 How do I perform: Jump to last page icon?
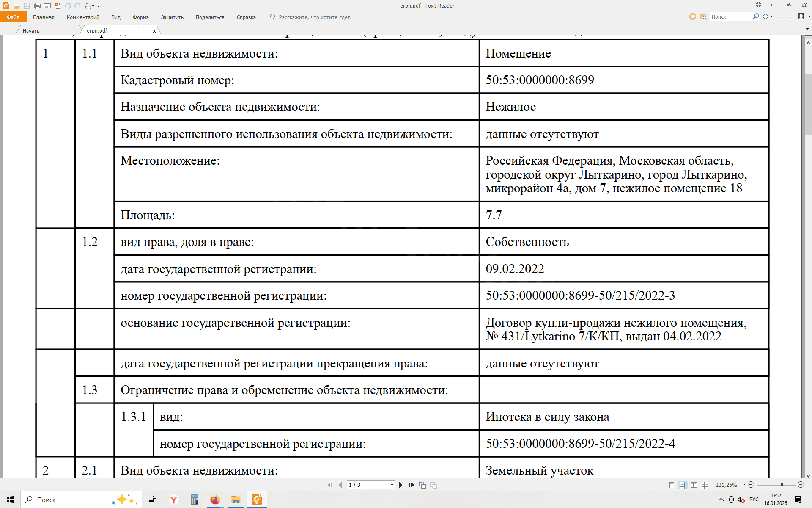click(x=411, y=485)
